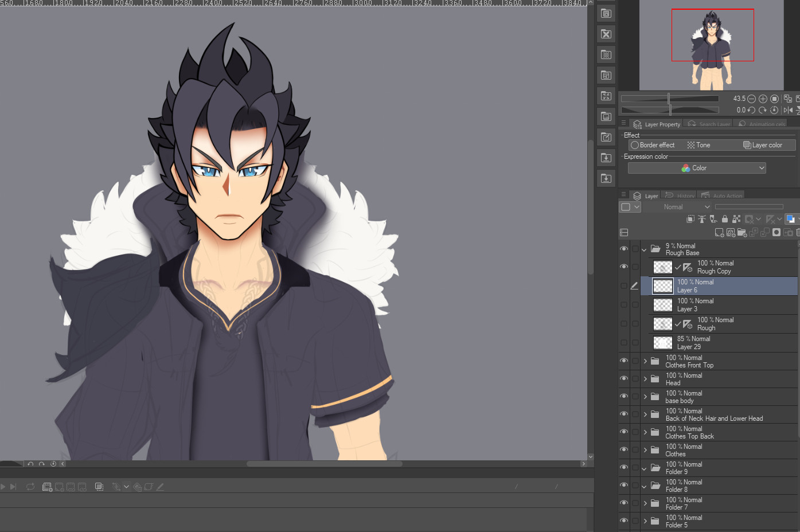Click the canvas horizontal scrollbar
The height and width of the screenshot is (532, 800).
point(324,464)
